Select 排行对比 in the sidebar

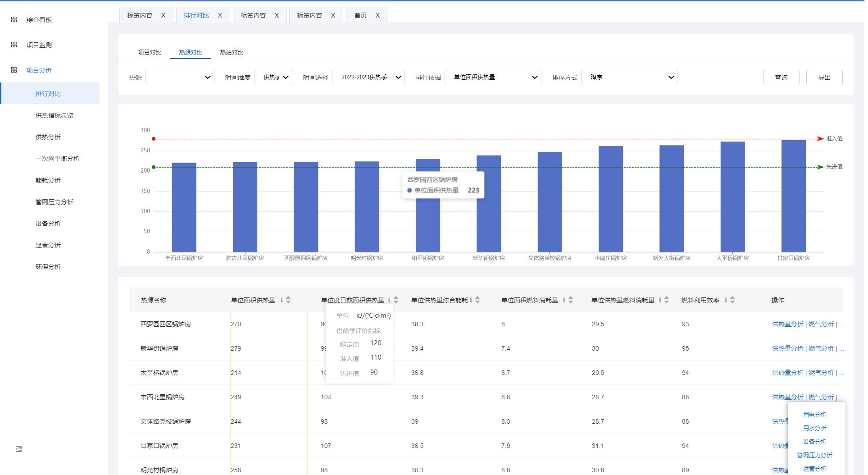point(50,93)
